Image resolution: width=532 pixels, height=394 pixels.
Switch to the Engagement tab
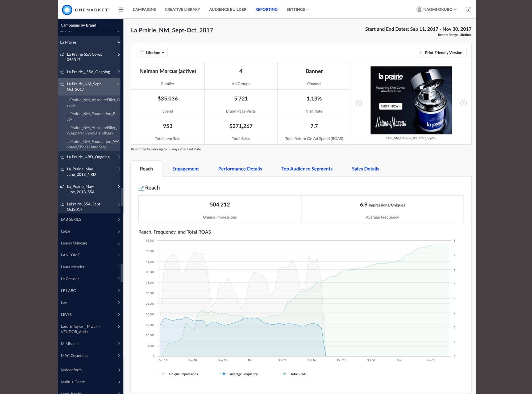coord(185,169)
